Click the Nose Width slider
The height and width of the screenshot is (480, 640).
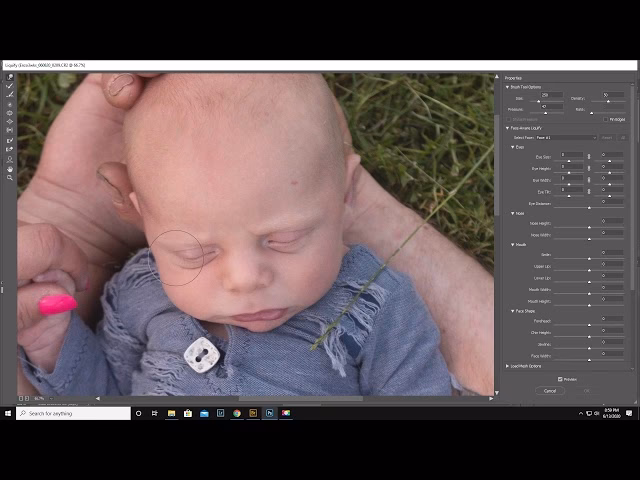point(589,239)
